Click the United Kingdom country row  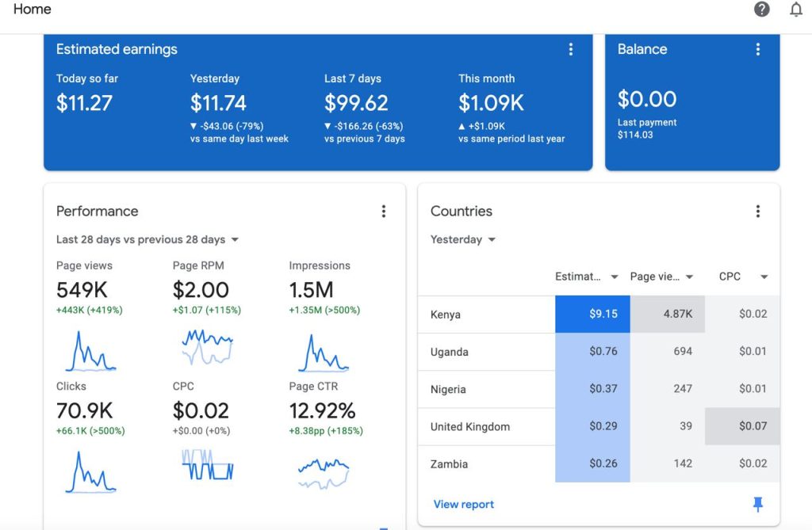(470, 426)
